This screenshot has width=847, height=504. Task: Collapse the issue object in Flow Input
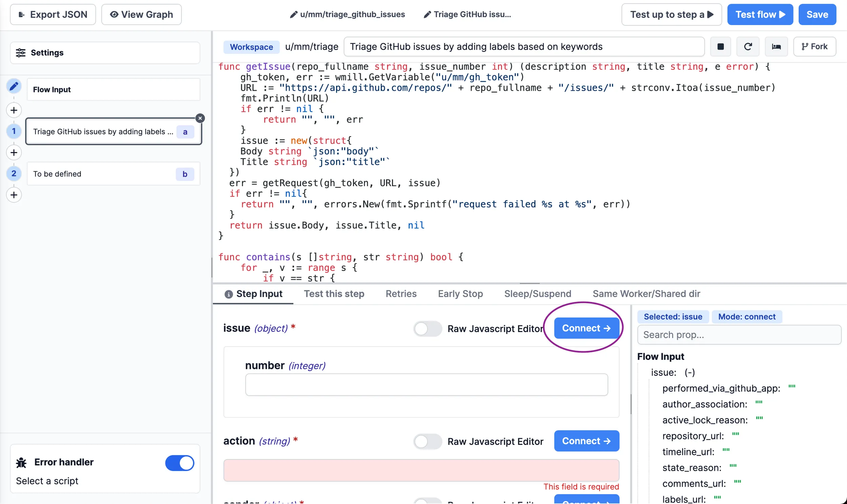point(690,373)
